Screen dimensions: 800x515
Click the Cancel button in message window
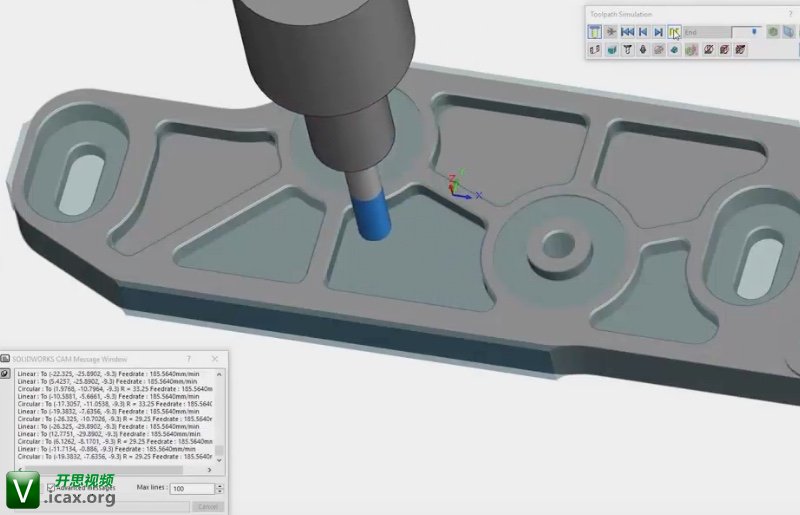pyautogui.click(x=208, y=506)
